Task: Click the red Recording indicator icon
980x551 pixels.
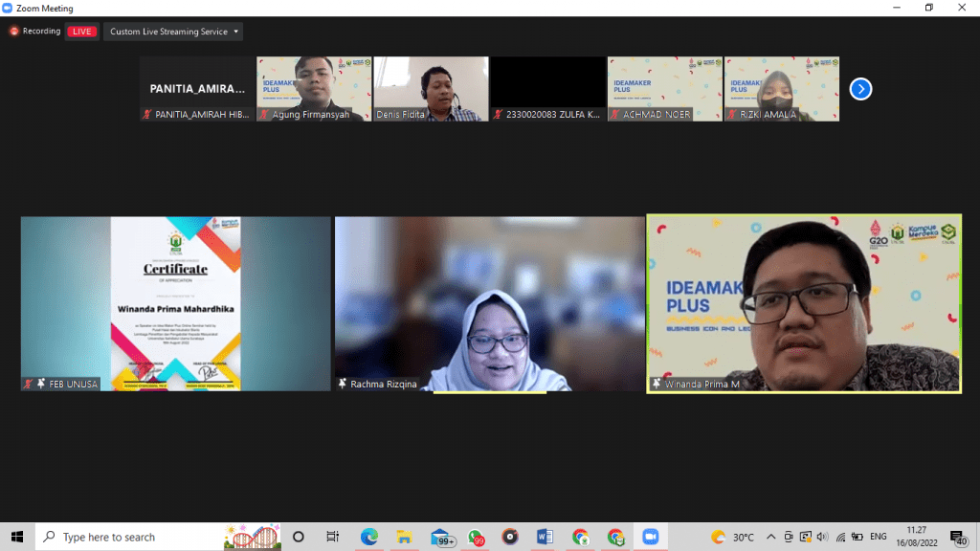Action: pos(13,32)
